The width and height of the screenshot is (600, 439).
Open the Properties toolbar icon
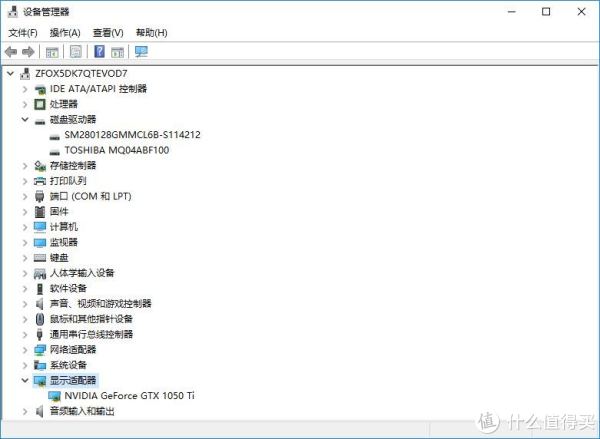click(76, 51)
